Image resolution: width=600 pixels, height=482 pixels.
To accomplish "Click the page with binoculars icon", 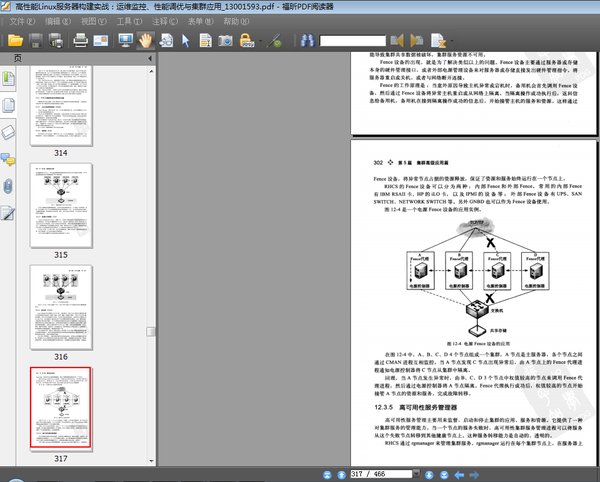I will pyautogui.click(x=166, y=41).
